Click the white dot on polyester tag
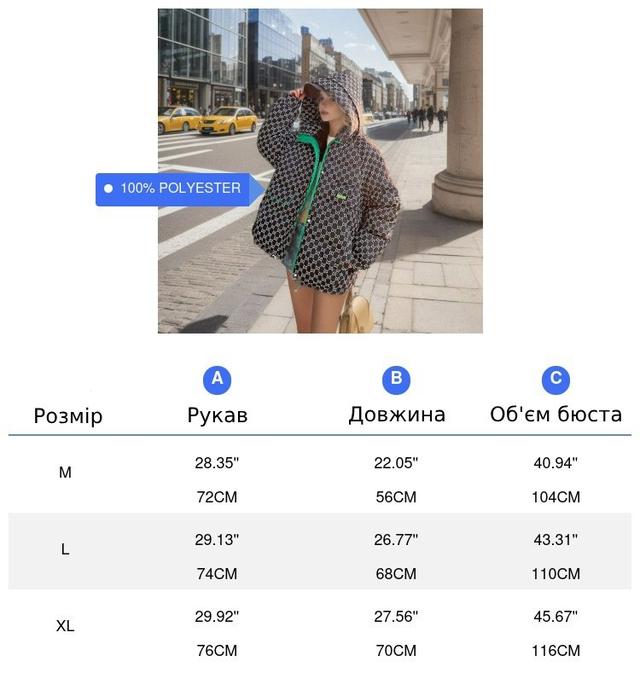 coord(108,188)
